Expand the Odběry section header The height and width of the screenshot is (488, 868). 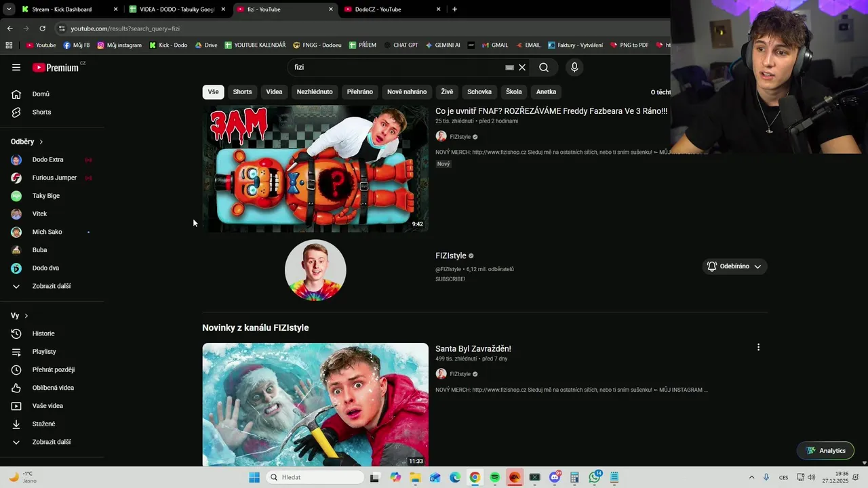point(27,142)
